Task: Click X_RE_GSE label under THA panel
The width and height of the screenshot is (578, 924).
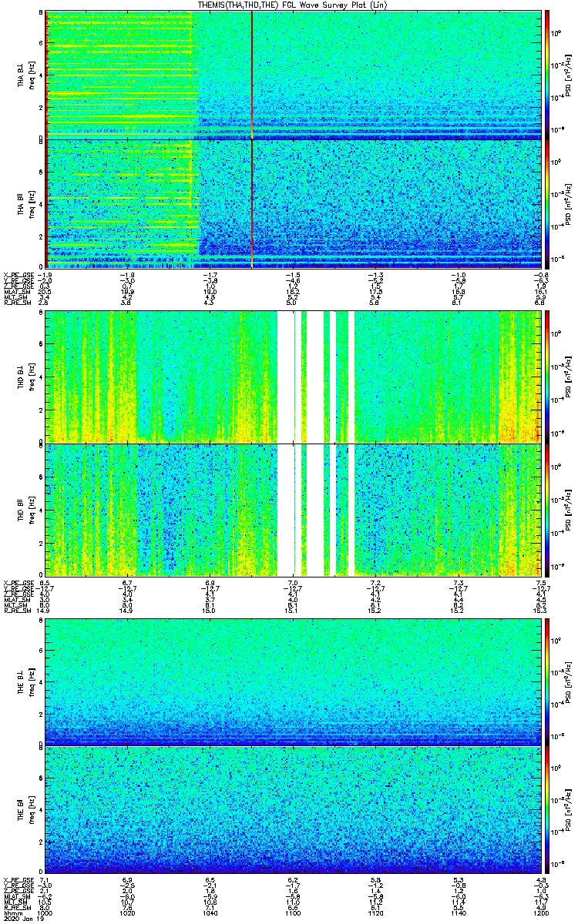Action: [x=18, y=274]
